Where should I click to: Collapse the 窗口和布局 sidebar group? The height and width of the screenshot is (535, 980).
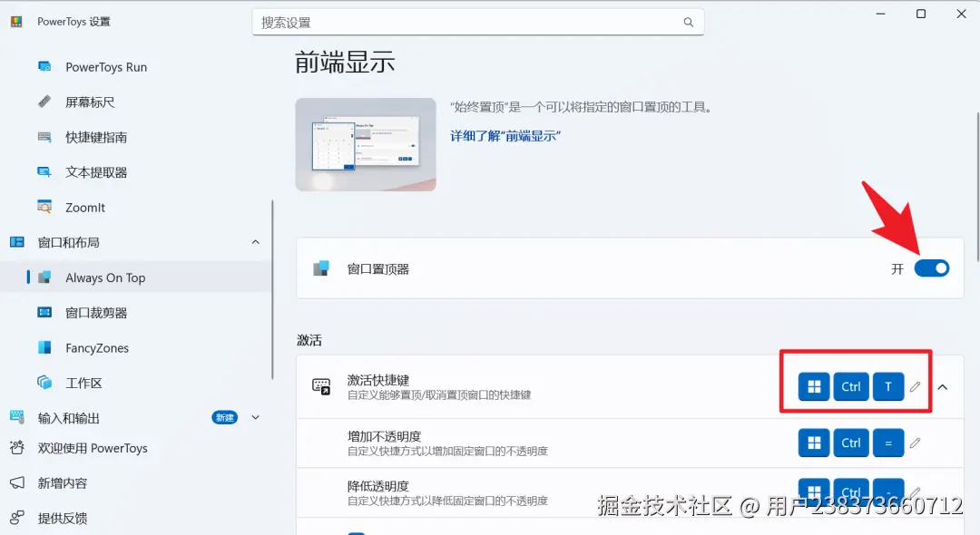coord(255,242)
